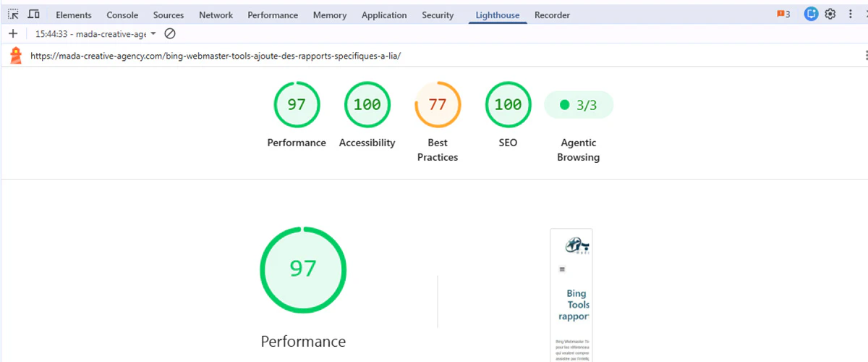Open DevTools settings gear icon

coord(830,14)
